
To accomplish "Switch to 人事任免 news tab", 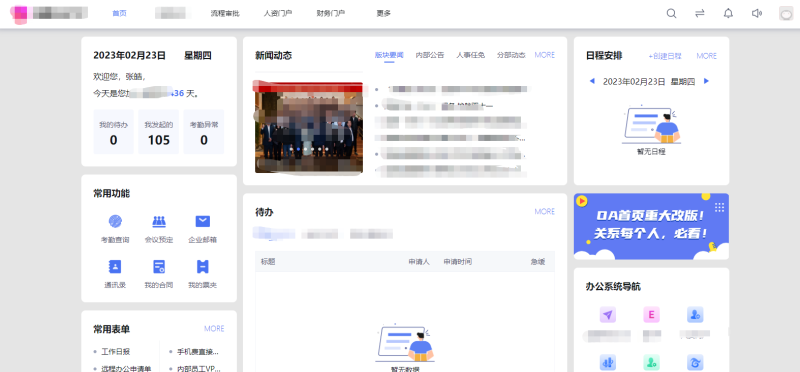I will point(470,55).
